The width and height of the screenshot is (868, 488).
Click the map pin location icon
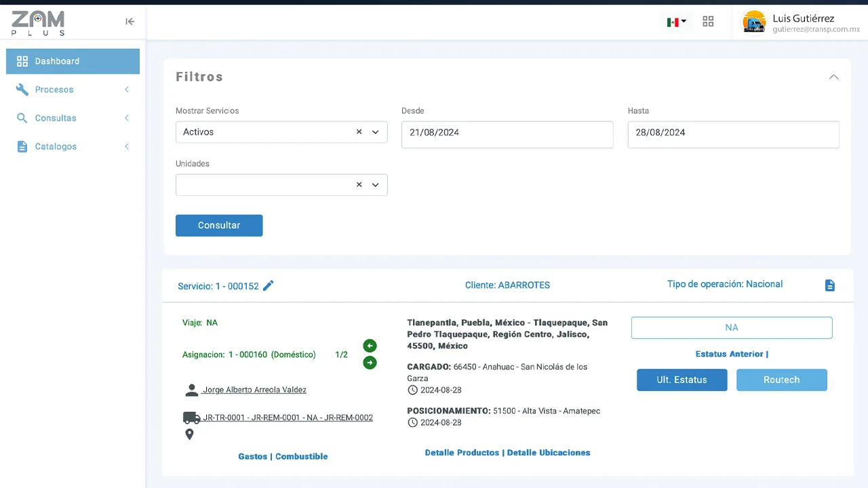[x=189, y=434]
